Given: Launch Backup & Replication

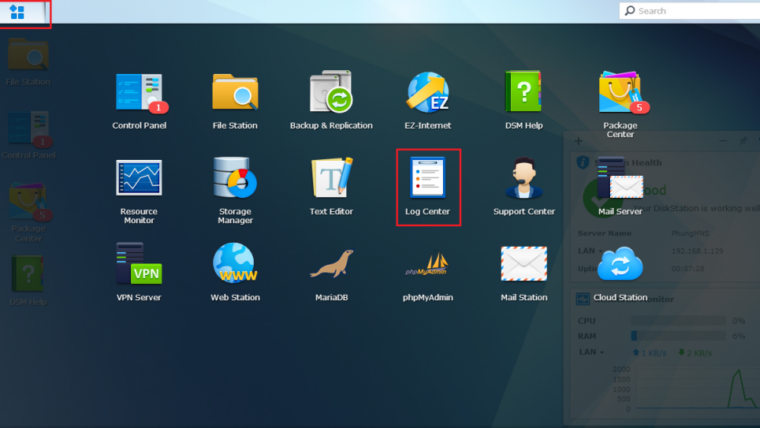Looking at the screenshot, I should 332,101.
